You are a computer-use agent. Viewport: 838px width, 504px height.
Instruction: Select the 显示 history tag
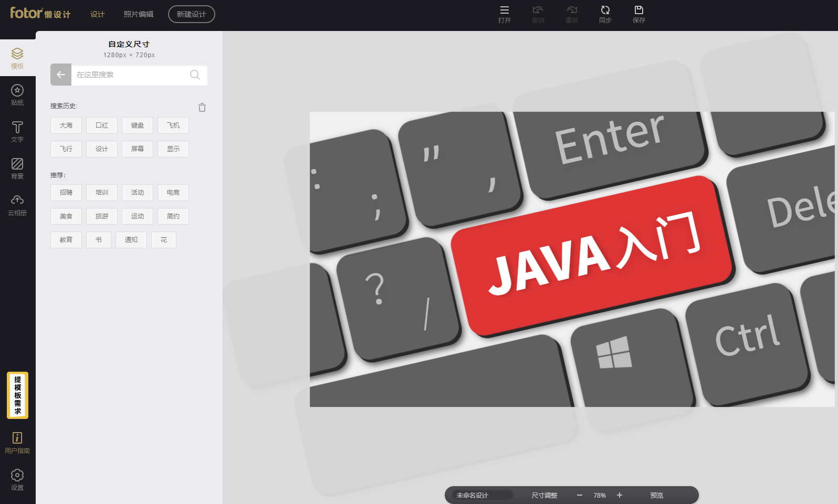click(173, 149)
